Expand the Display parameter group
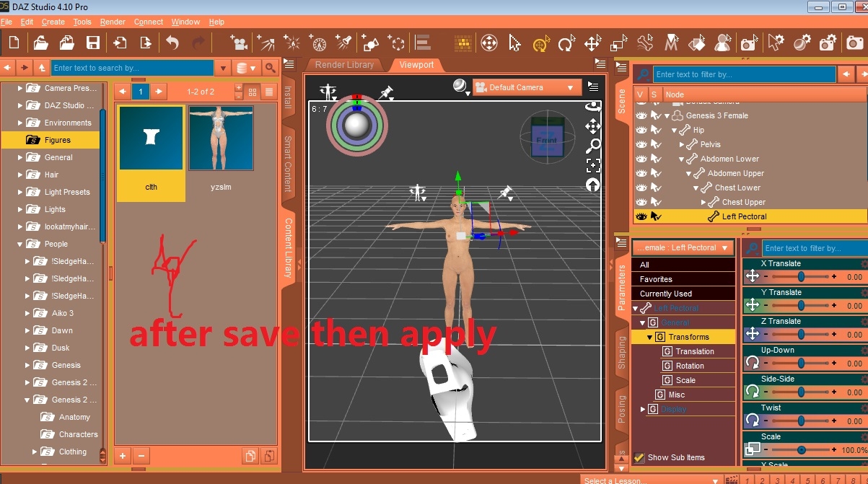Image resolution: width=868 pixels, height=484 pixels. click(x=642, y=409)
